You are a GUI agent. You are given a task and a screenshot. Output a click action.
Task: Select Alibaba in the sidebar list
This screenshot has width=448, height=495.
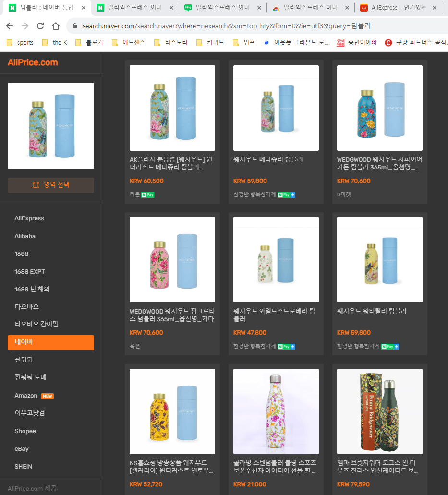(25, 236)
